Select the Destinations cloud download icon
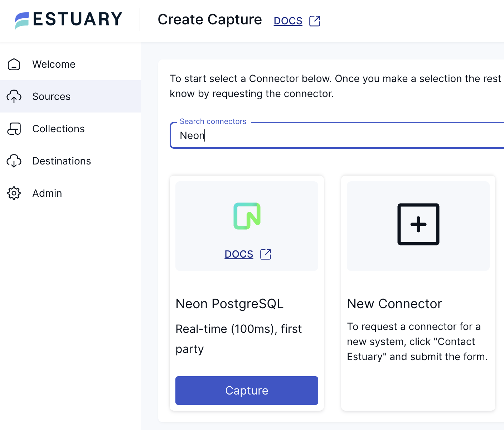Screen dimensions: 504x430 pyautogui.click(x=14, y=161)
